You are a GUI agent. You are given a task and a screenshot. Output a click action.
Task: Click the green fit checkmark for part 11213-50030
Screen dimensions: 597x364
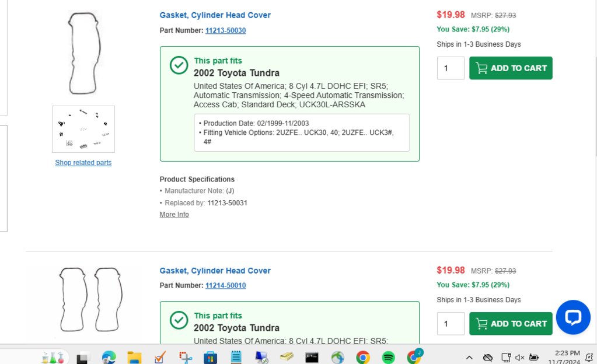179,65
